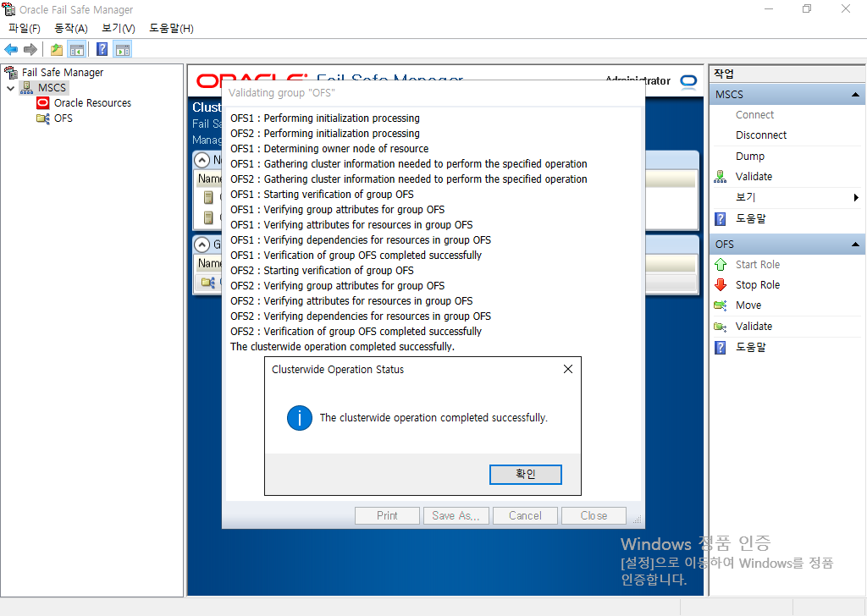
Task: Click the resize grip of the validation window
Action: pos(637,520)
